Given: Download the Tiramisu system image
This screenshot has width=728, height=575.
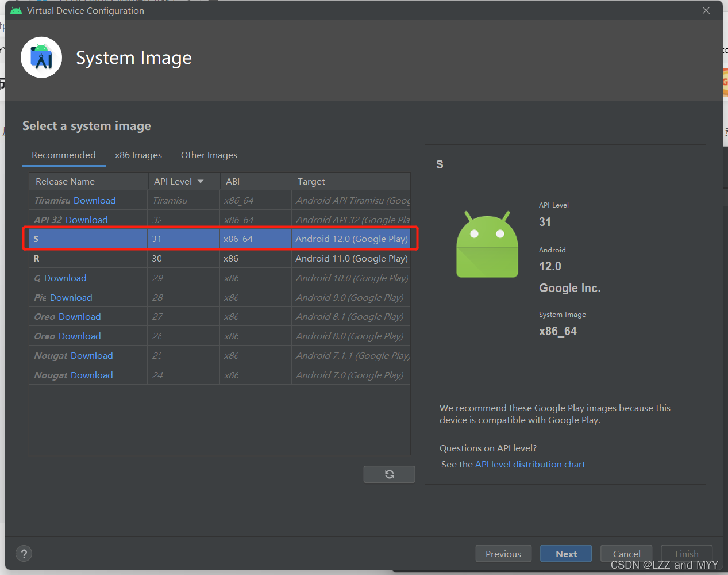Looking at the screenshot, I should click(94, 200).
